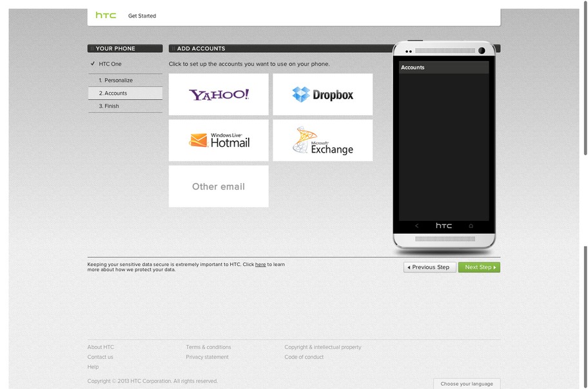Viewport: 588px width, 389px height.
Task: Continue with the green Next Step button
Action: (x=479, y=267)
